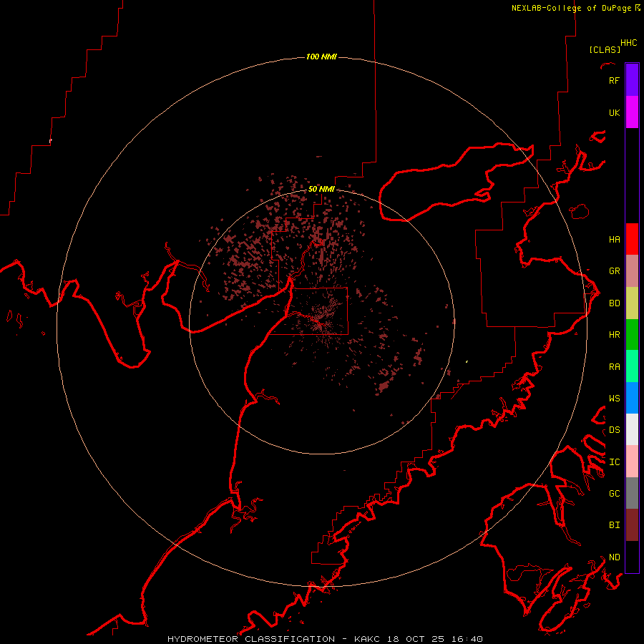Click the WS blue legend swatch
The image size is (644, 644).
pyautogui.click(x=632, y=398)
